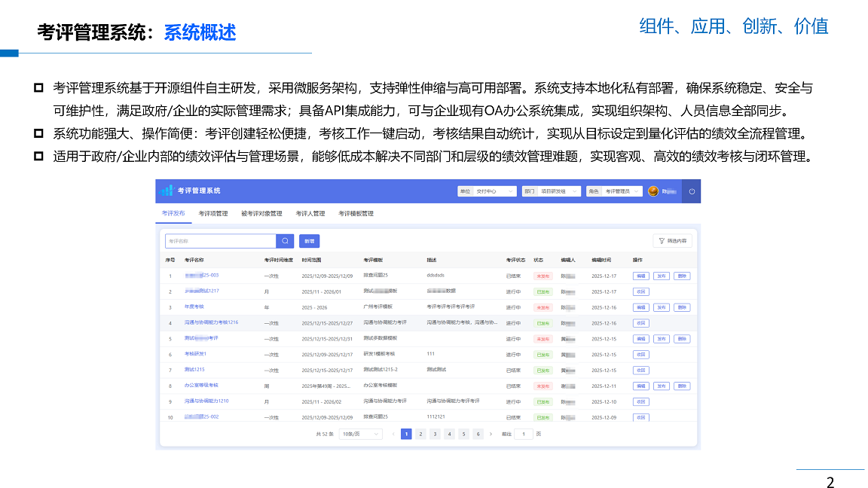Switch to the 考评模板管理 tab

[357, 213]
